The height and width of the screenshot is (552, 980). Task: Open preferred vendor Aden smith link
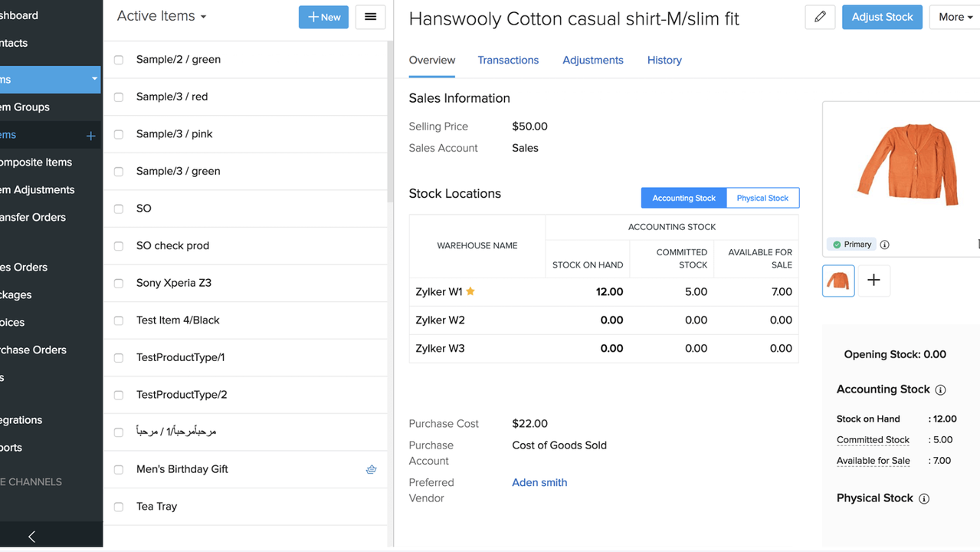(x=539, y=482)
